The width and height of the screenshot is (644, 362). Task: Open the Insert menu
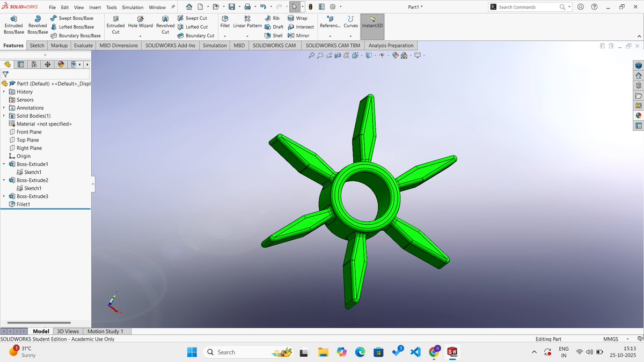click(95, 8)
